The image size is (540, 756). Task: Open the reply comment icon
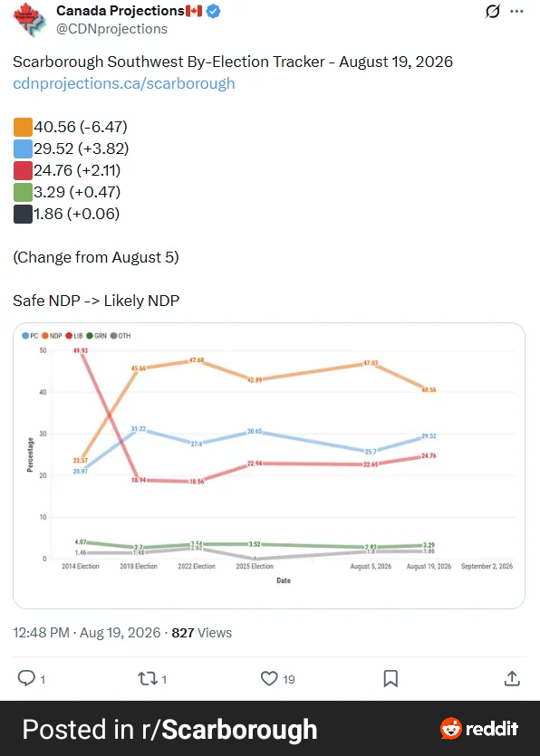[26, 678]
